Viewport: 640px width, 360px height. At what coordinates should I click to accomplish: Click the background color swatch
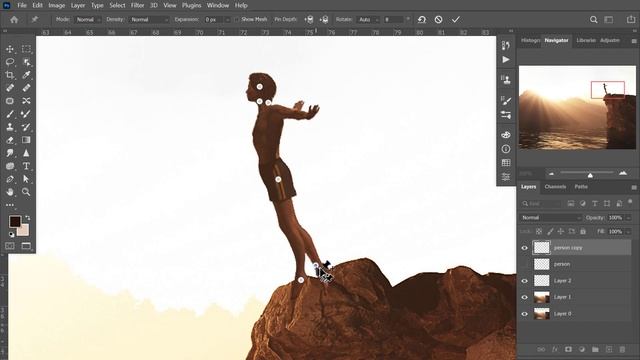24,231
